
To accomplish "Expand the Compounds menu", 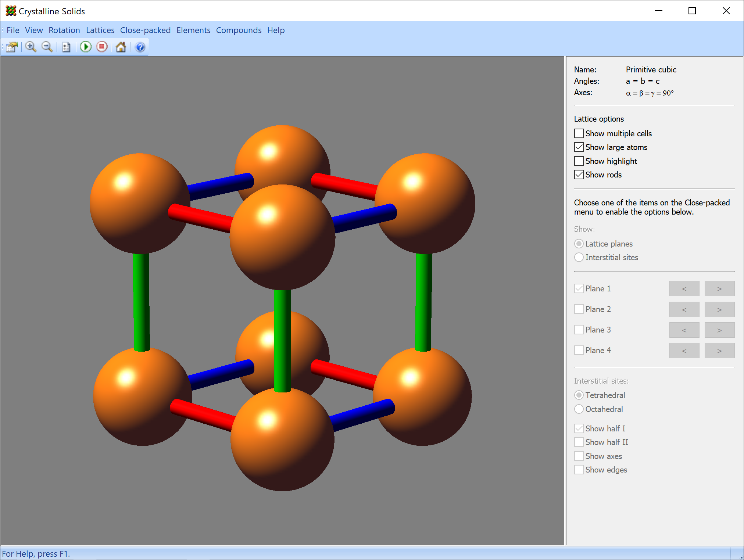I will [x=239, y=30].
